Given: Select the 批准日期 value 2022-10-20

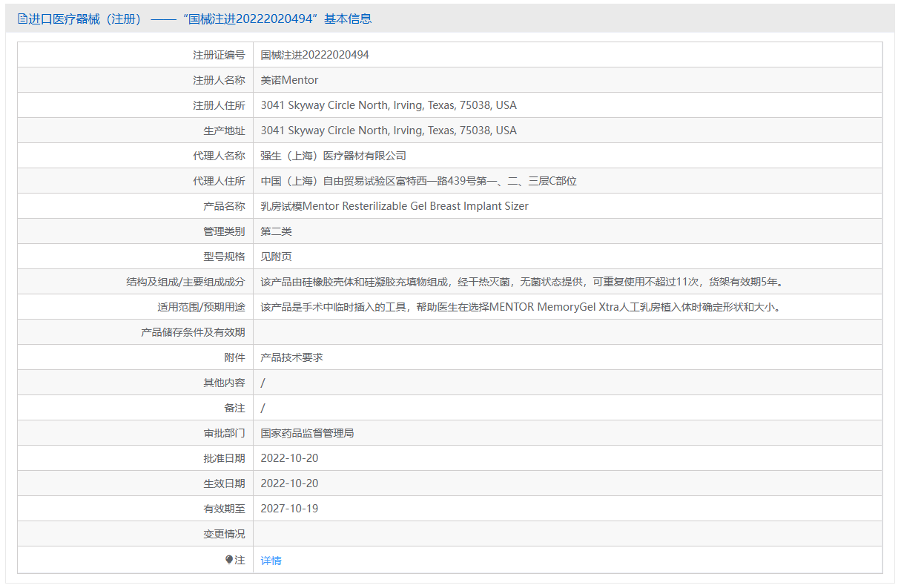Looking at the screenshot, I should pos(290,458).
